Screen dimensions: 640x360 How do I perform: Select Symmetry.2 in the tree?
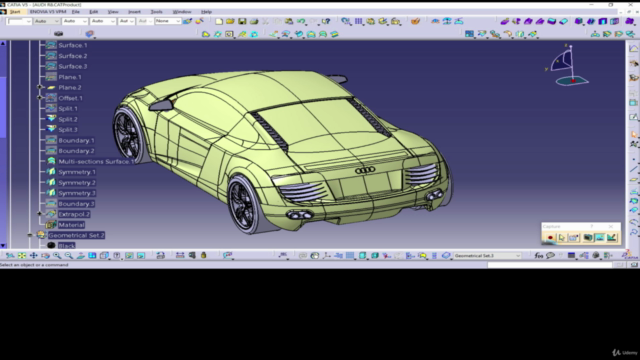[x=77, y=182]
